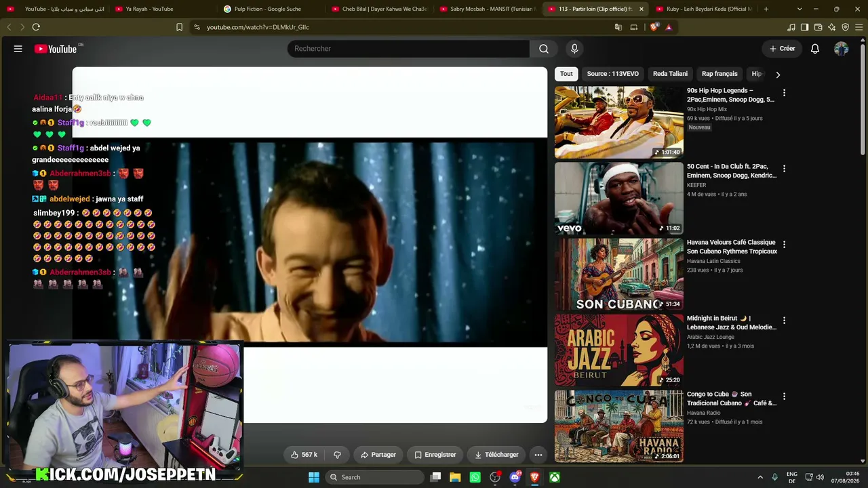
Task: Open the translate page icon
Action: tap(618, 27)
